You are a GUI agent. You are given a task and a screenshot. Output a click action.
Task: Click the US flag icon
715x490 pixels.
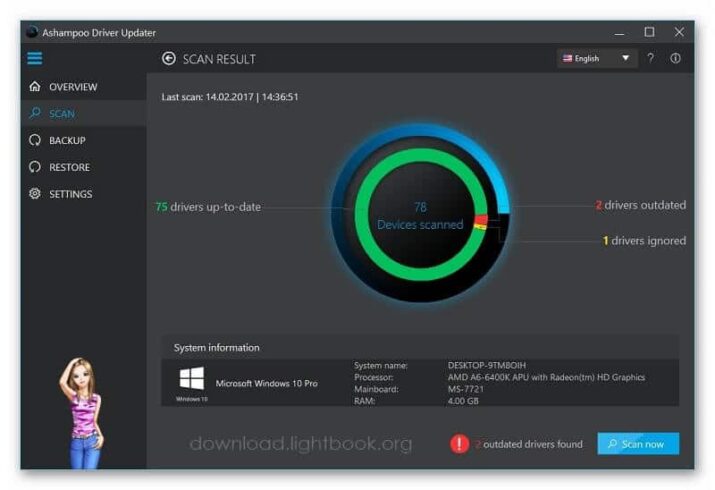tap(567, 58)
